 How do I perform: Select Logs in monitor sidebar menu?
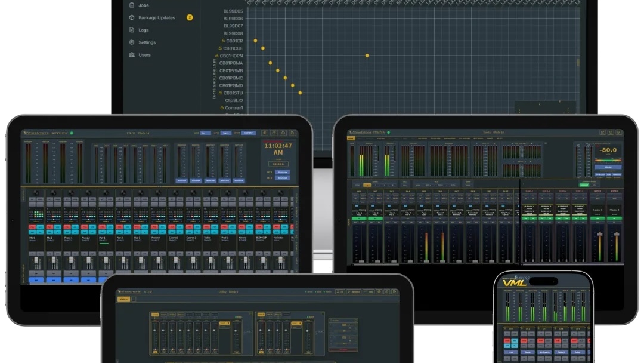click(x=143, y=30)
